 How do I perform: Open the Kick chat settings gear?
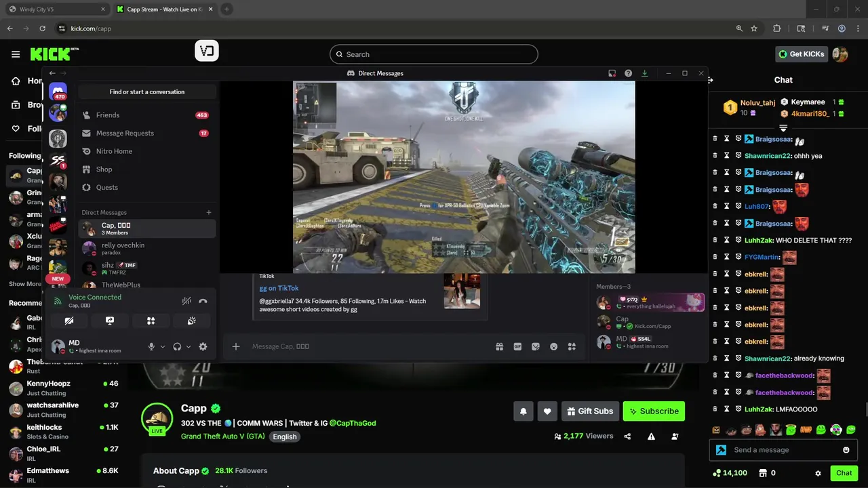pos(818,473)
